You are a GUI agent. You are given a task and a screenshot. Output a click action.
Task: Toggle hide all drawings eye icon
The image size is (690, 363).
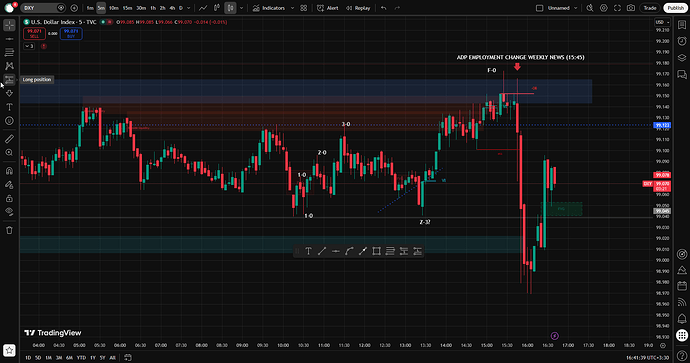click(x=9, y=211)
